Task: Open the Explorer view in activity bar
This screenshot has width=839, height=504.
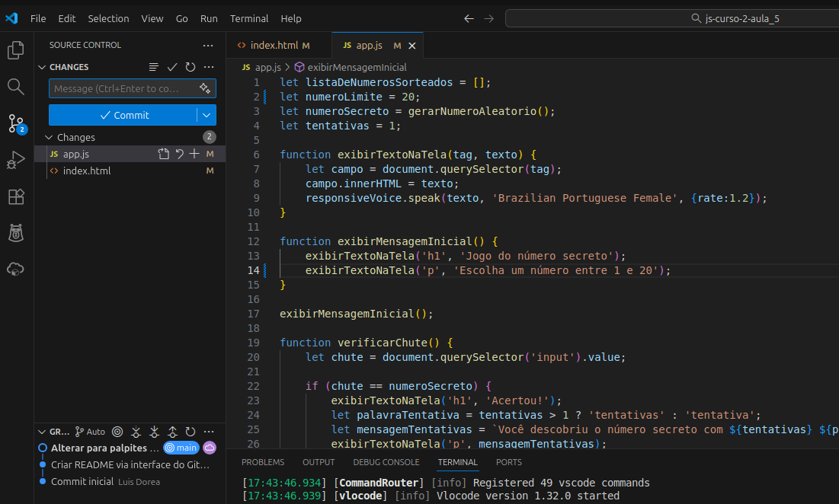Action: point(16,50)
